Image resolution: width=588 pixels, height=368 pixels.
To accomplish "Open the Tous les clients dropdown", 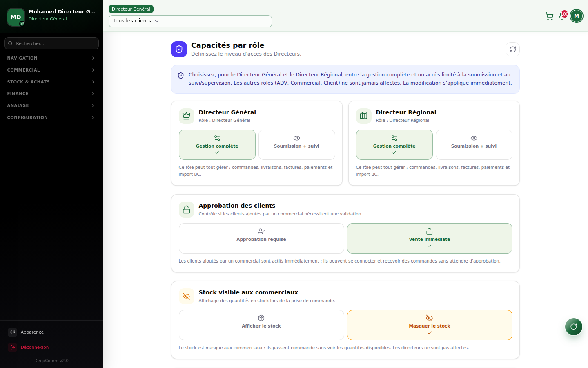I will click(190, 21).
